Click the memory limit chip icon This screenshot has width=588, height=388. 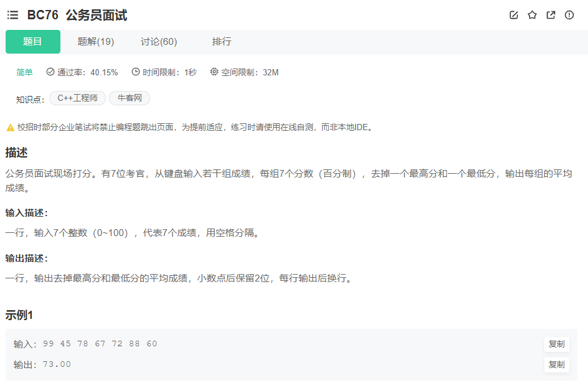(214, 72)
